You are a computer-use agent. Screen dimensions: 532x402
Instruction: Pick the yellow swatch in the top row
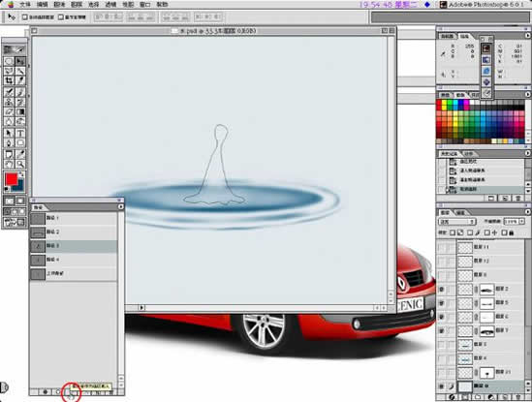click(x=444, y=103)
